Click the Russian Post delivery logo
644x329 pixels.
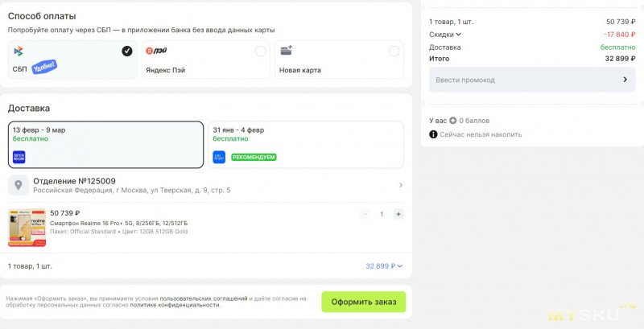click(x=19, y=157)
